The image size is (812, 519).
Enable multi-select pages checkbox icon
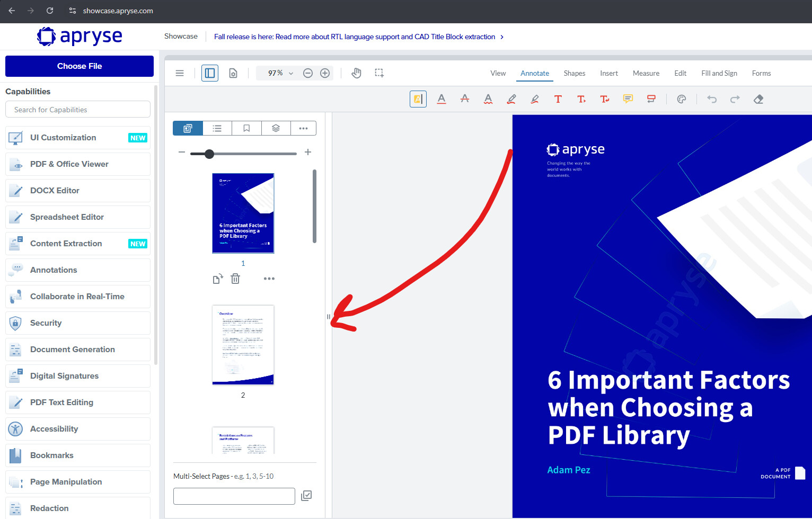[x=306, y=496]
